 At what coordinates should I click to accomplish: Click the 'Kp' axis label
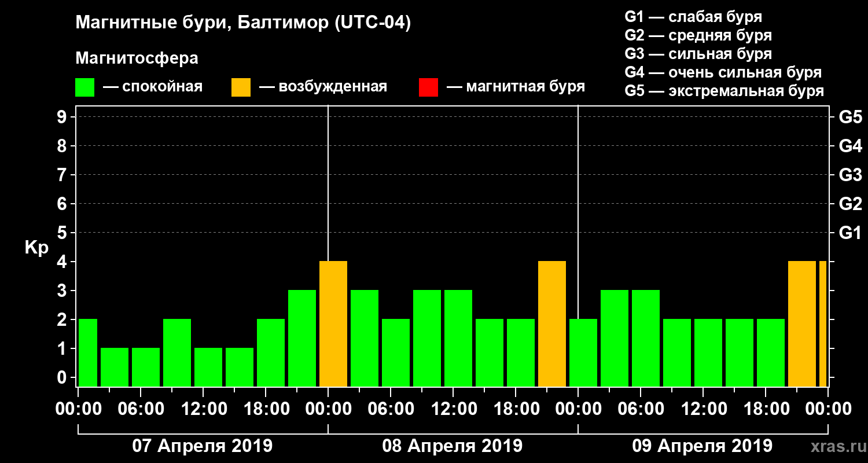tap(36, 248)
